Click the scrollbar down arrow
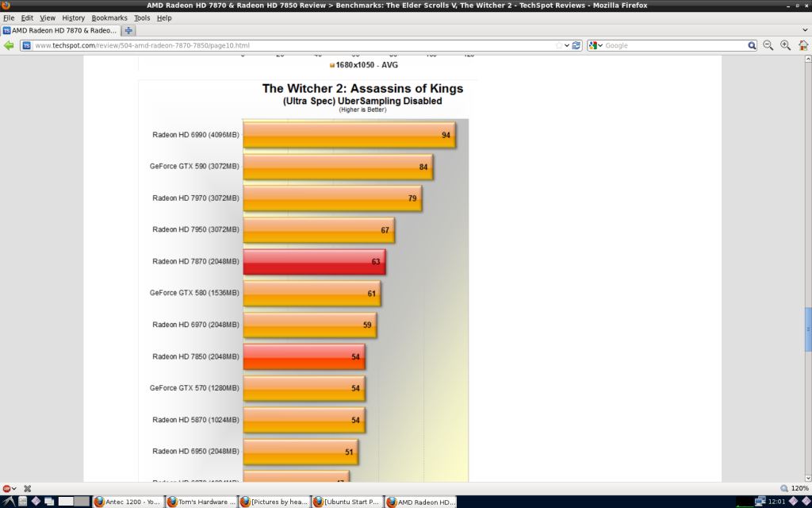This screenshot has width=812, height=508. click(808, 478)
